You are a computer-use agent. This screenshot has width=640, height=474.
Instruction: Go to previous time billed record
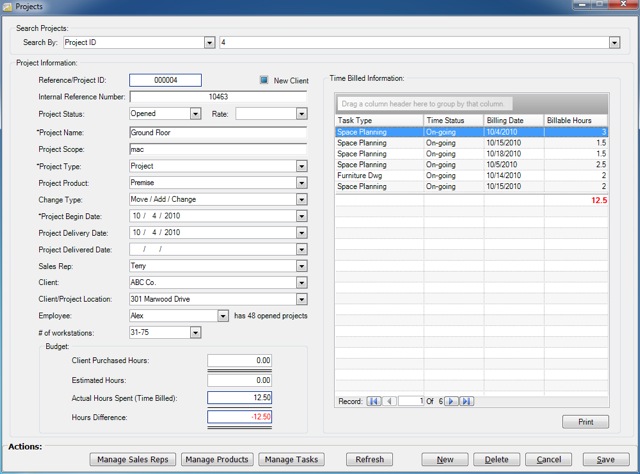[x=389, y=401]
